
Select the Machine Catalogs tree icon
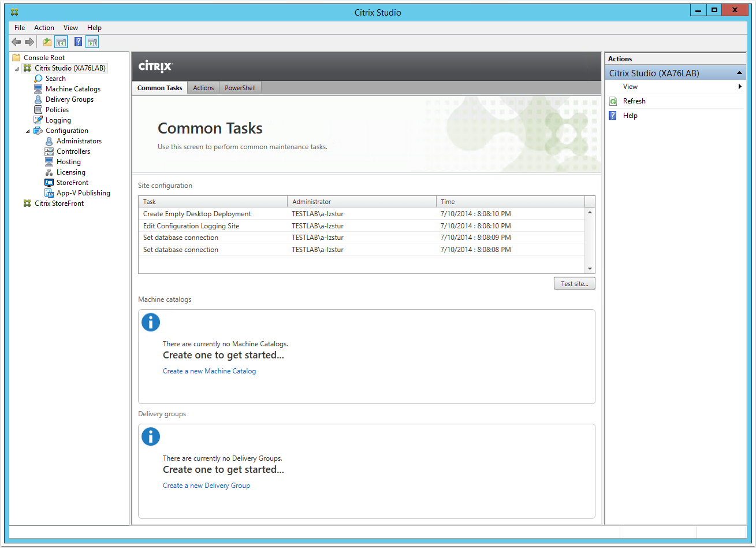point(38,89)
